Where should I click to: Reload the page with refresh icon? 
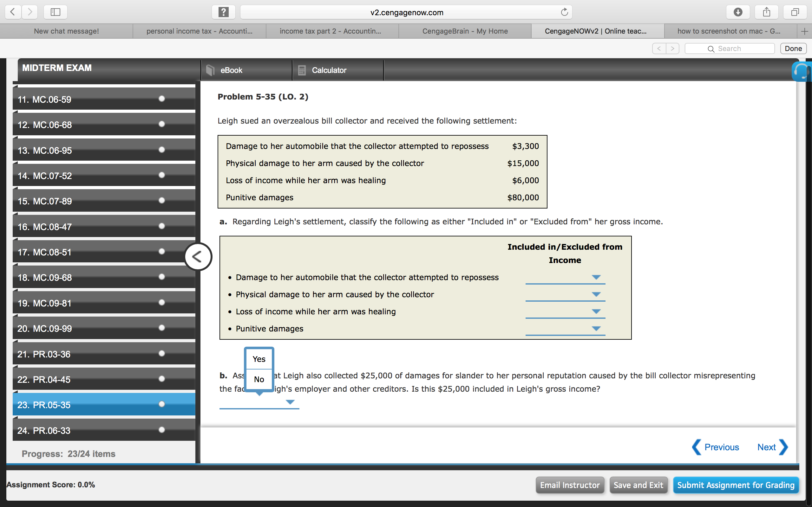[x=564, y=12]
